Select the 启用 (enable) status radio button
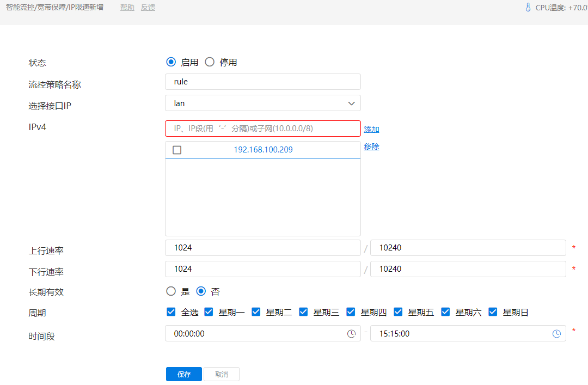588x385 pixels. point(171,62)
